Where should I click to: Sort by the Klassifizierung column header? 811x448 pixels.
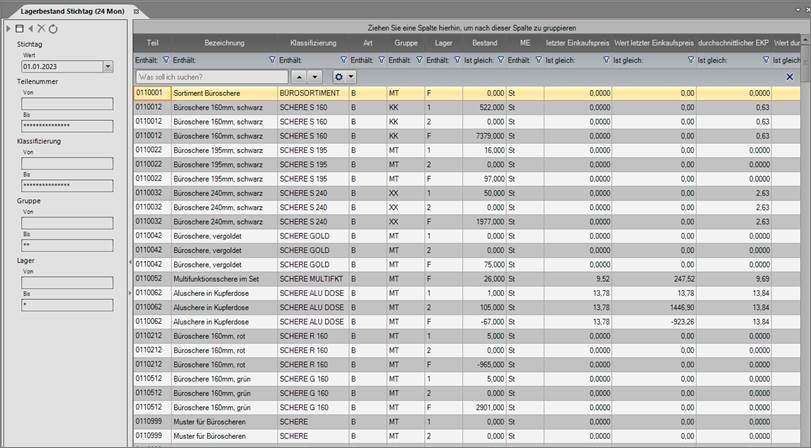point(313,44)
